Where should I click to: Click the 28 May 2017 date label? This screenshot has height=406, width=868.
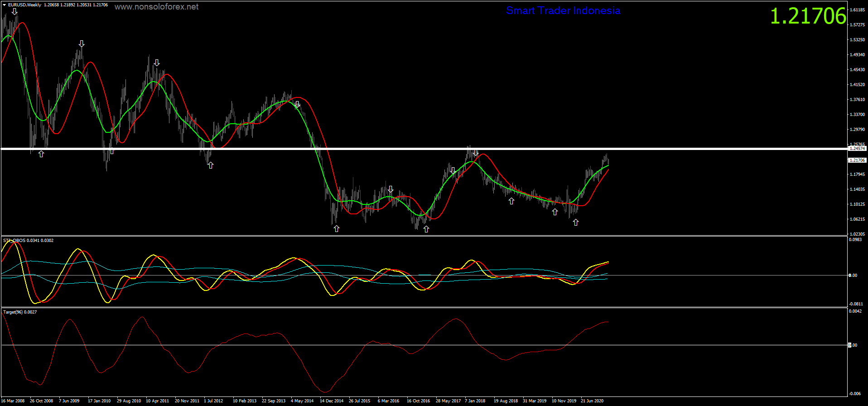pos(448,401)
